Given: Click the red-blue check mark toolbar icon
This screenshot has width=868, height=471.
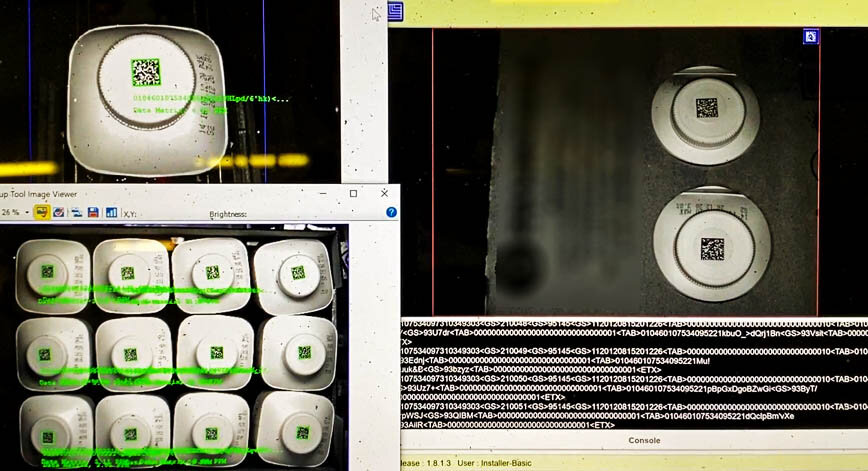Looking at the screenshot, I should point(59,212).
